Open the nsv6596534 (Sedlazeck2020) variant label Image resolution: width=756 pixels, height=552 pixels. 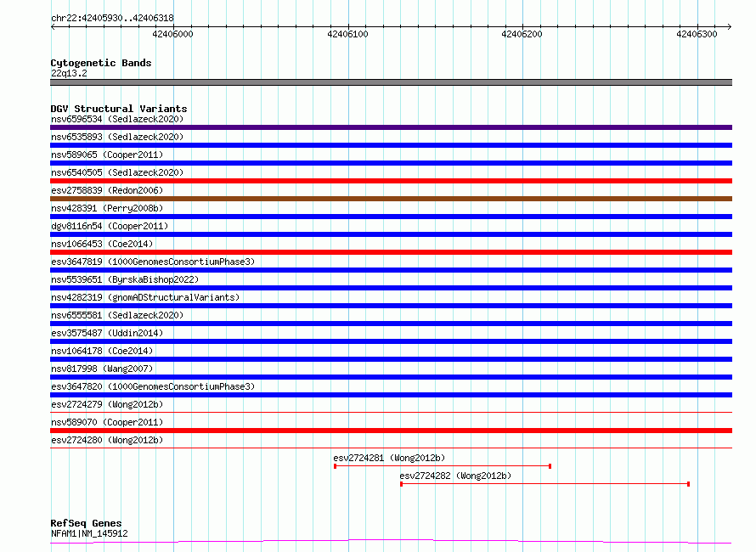coord(117,119)
